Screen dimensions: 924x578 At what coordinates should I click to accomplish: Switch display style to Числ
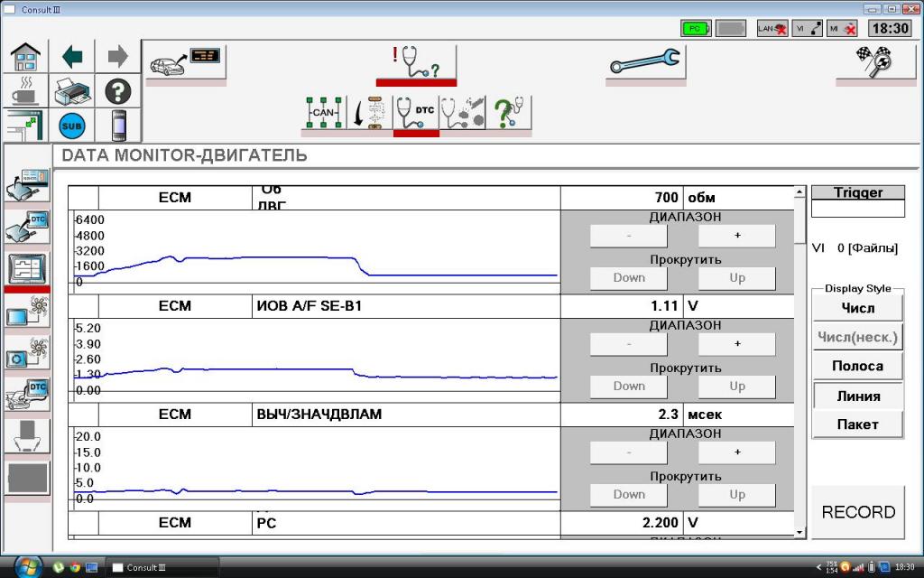857,308
